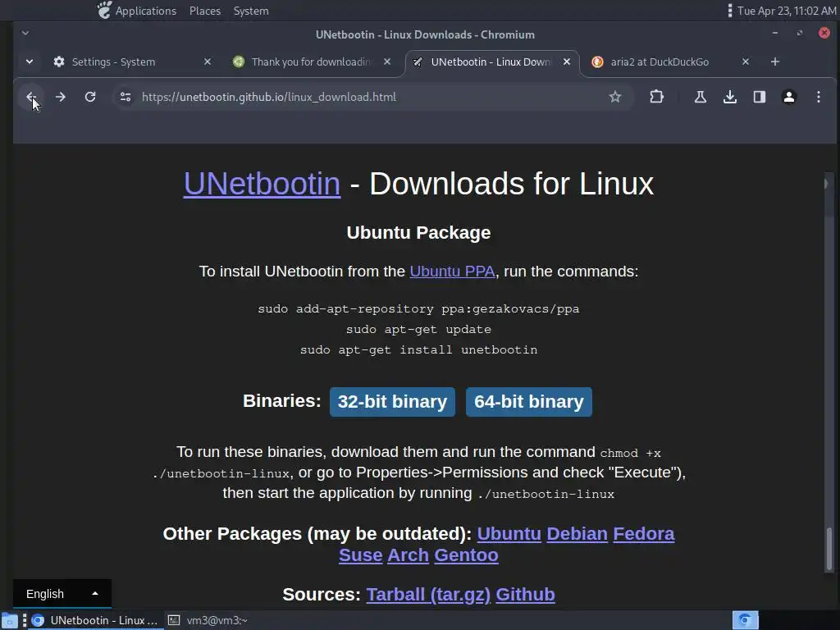Toggle the browser side panel icon
Viewport: 840px width, 630px height.
coord(759,97)
